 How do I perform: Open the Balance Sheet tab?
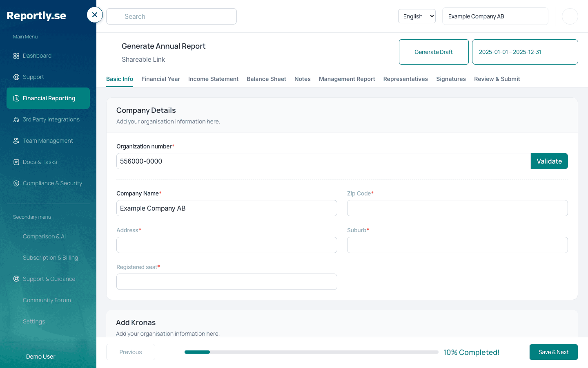266,79
